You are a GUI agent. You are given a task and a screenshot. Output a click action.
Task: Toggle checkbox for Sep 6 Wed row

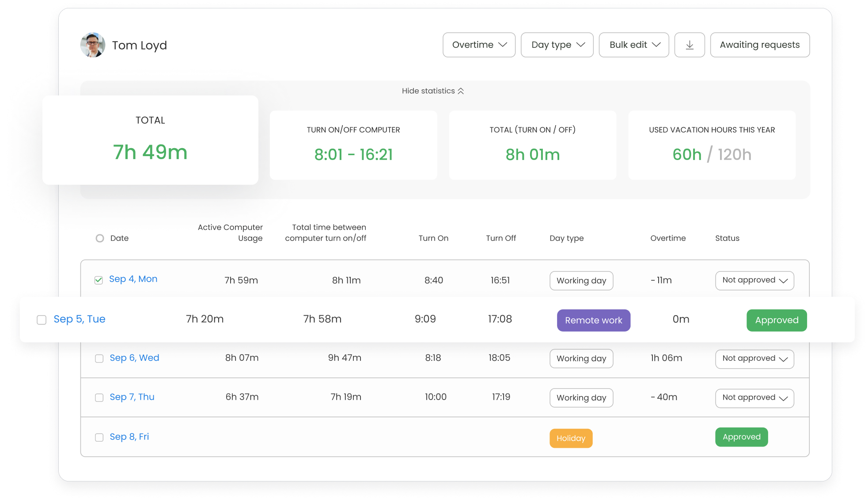coord(99,358)
